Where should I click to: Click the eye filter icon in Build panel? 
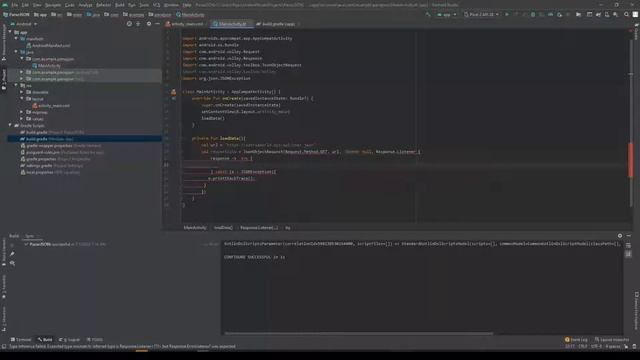click(12, 263)
